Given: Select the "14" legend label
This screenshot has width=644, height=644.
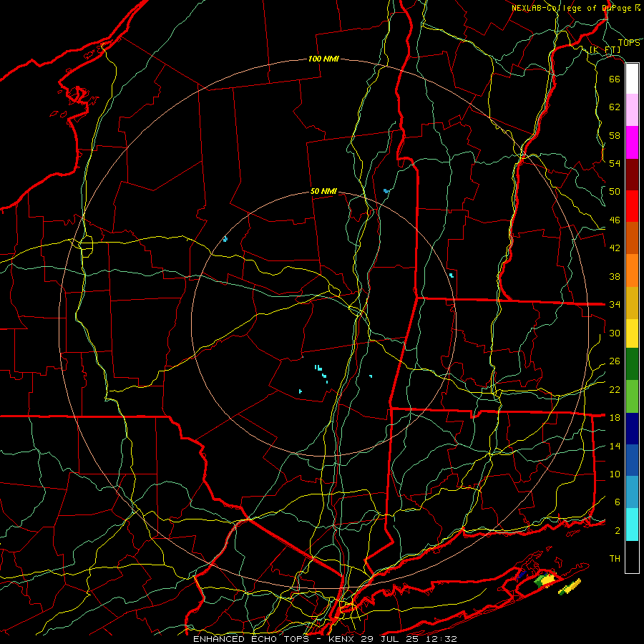Looking at the screenshot, I should pos(615,446).
